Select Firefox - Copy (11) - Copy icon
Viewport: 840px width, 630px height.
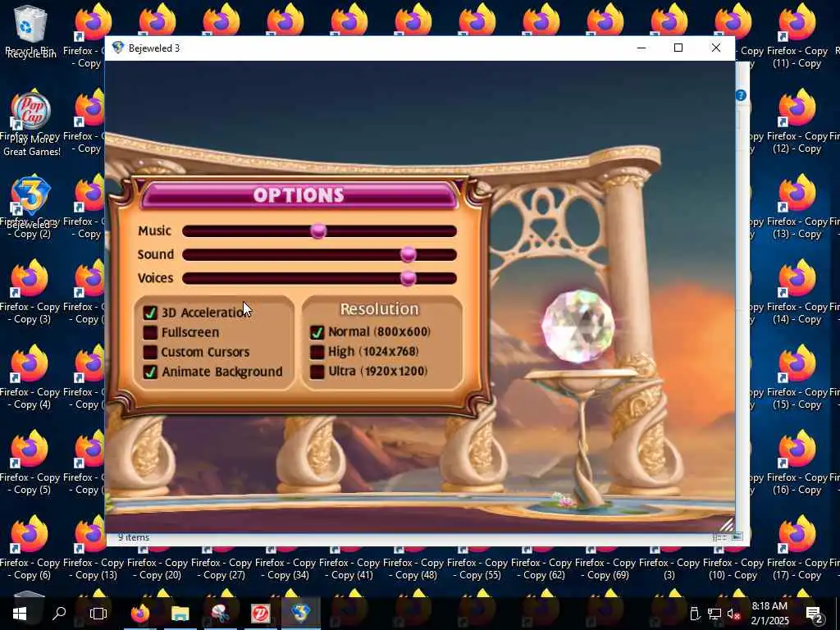(x=797, y=34)
